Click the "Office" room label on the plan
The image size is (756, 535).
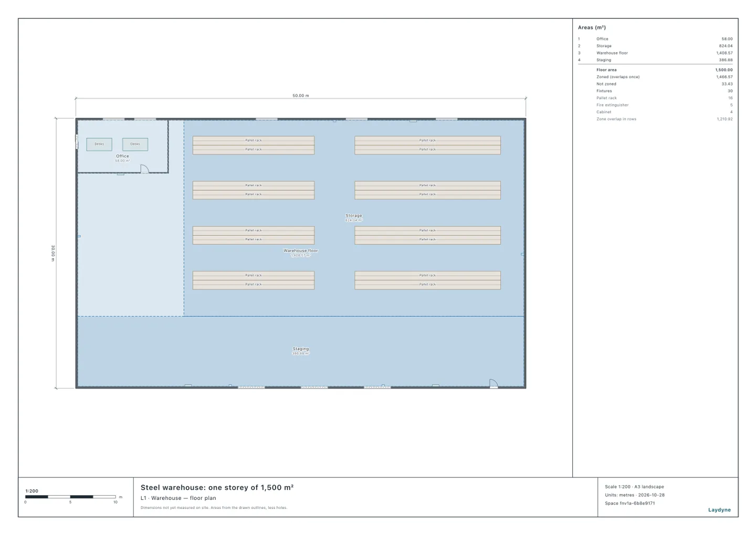122,156
